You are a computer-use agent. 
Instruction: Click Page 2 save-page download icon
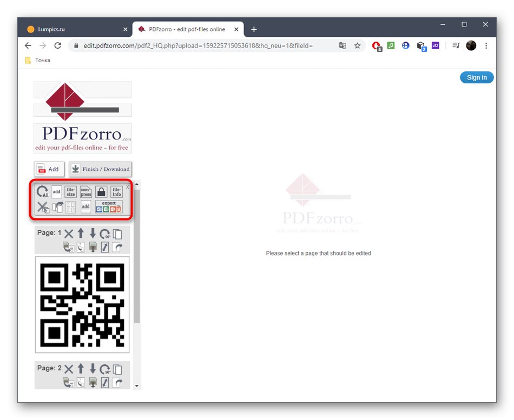(x=93, y=382)
